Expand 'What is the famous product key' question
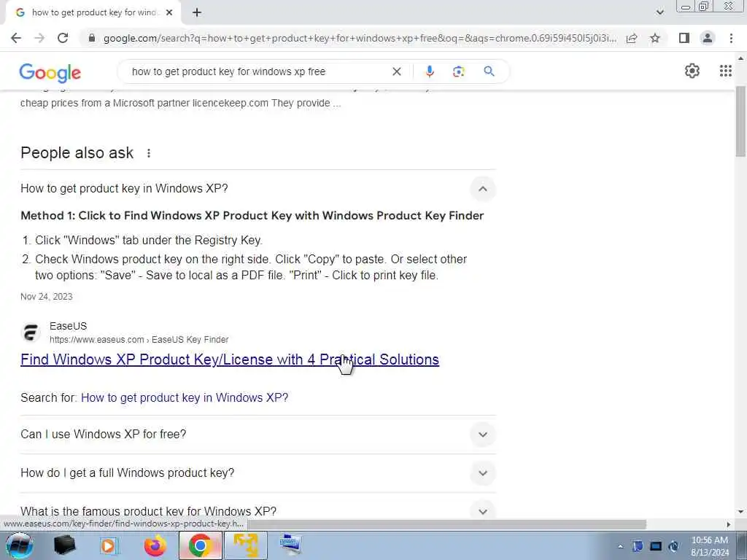This screenshot has height=560, width=747. coord(483,511)
